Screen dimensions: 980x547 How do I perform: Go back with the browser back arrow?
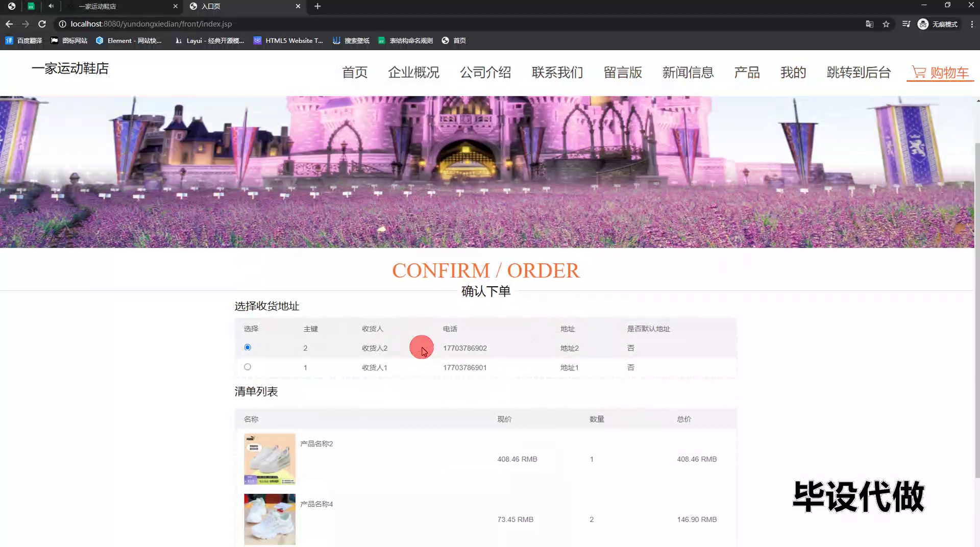click(x=9, y=24)
